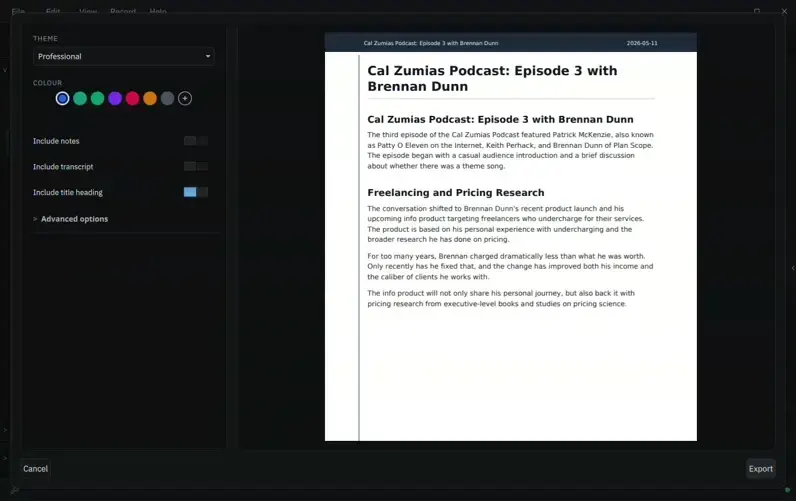Click the 2026-05-11 date in preview header
796x501 pixels.
pos(642,43)
